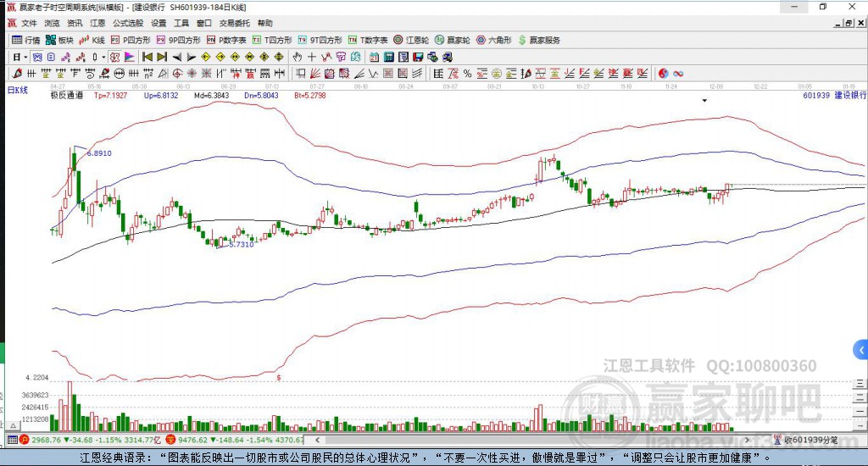Jump to last bar with skip-forward icon
Screen dimensions: 868x466
[162, 57]
